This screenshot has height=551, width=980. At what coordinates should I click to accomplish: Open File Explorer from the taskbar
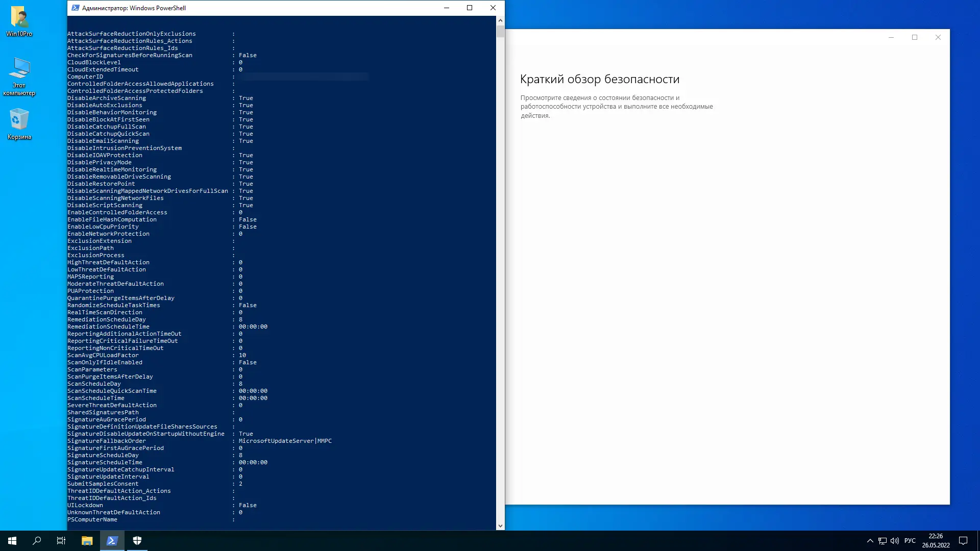[x=87, y=541]
